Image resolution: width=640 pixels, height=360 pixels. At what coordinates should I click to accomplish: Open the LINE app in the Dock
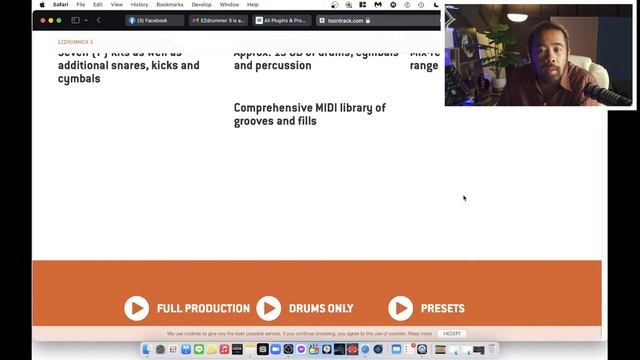(x=199, y=349)
